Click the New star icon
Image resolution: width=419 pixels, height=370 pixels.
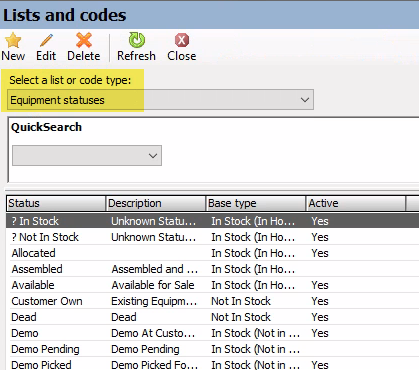click(13, 40)
